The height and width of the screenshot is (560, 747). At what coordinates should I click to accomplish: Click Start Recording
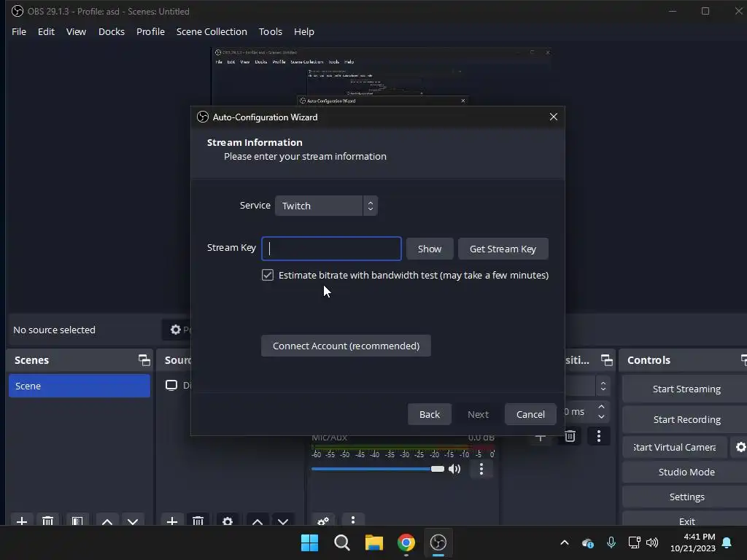[x=686, y=419]
